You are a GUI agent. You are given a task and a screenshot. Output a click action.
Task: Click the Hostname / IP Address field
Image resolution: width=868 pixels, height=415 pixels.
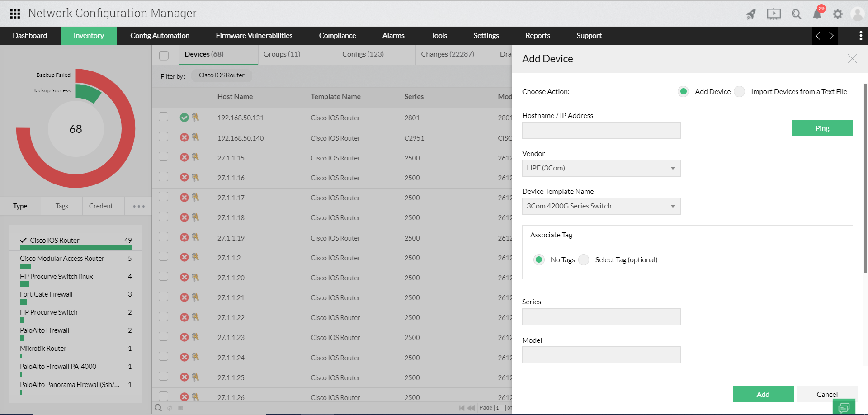601,130
